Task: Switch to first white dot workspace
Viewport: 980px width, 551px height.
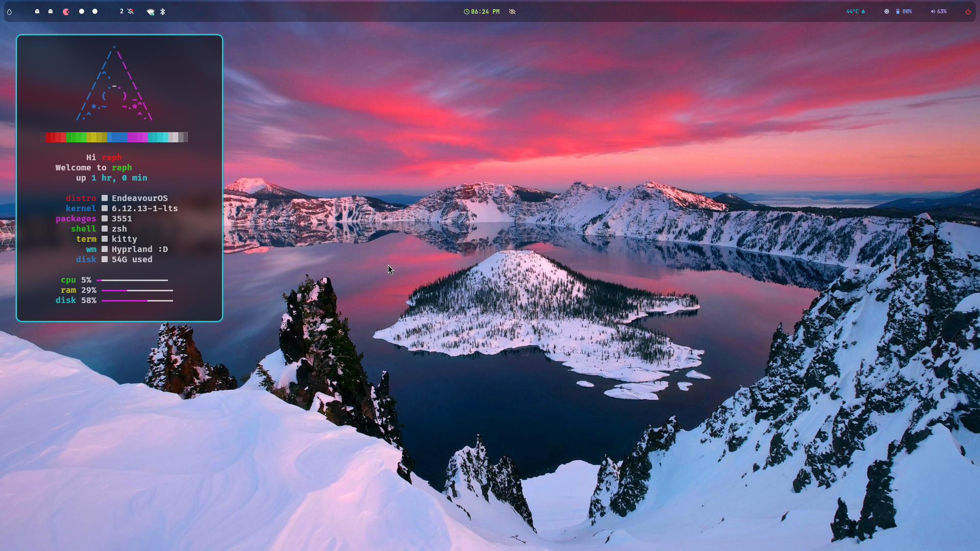Action: [x=82, y=11]
